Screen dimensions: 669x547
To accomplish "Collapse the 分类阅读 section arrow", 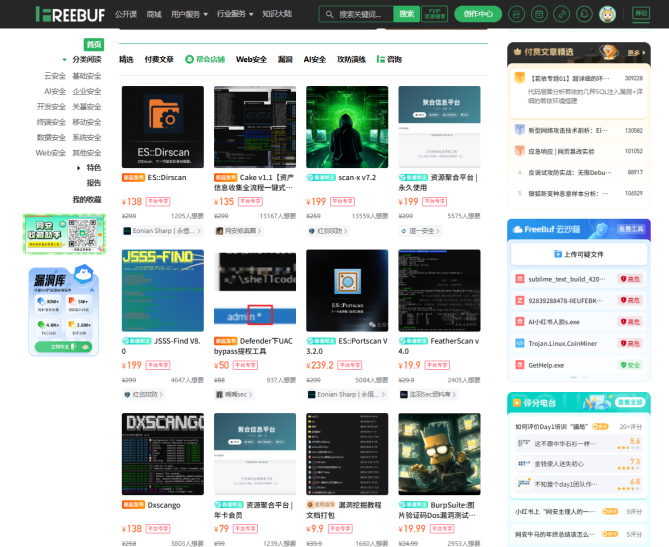I will pyautogui.click(x=64, y=59).
